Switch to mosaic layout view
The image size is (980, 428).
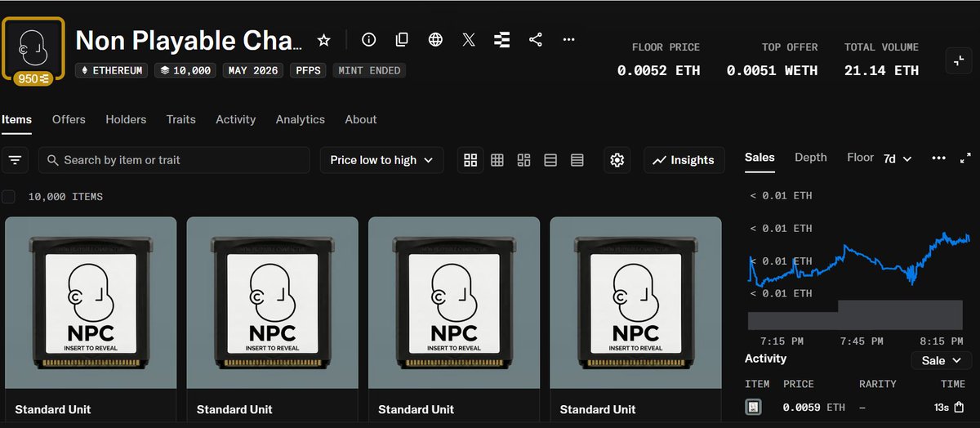(523, 160)
